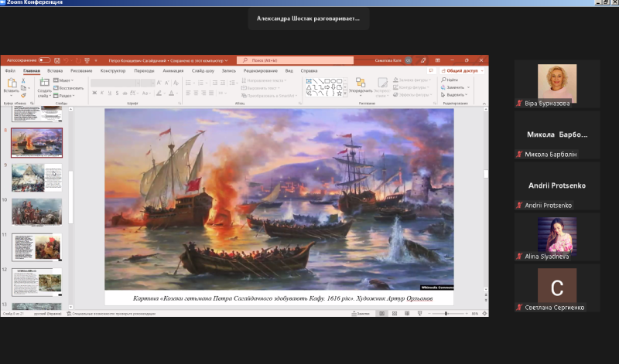Click the Redo arrow icon

point(78,60)
